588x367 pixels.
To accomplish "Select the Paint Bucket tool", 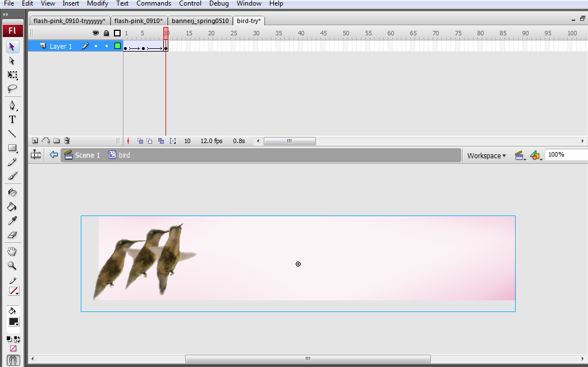I will (12, 207).
